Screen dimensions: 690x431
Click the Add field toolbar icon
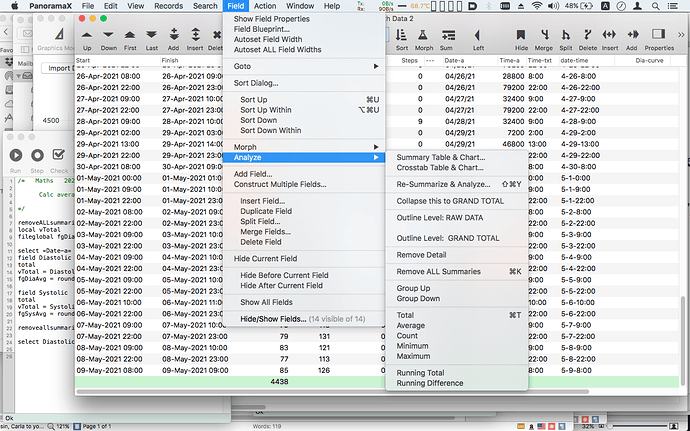632,35
